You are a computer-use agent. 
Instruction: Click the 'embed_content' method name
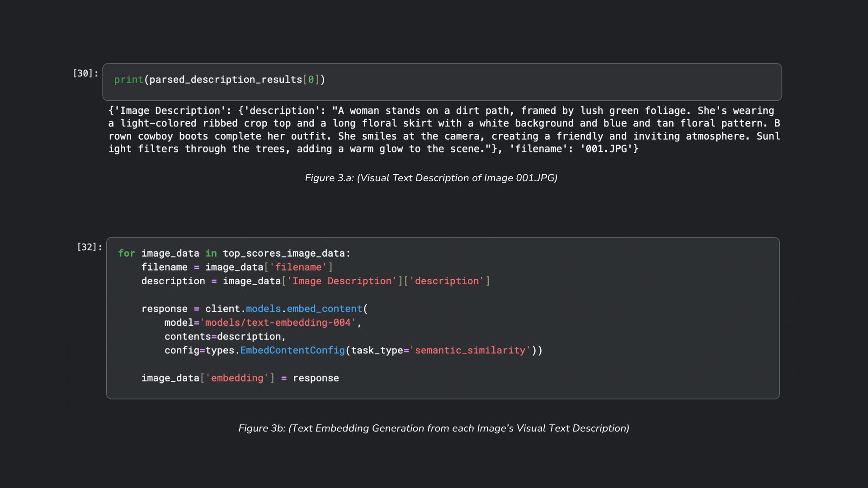click(x=324, y=309)
